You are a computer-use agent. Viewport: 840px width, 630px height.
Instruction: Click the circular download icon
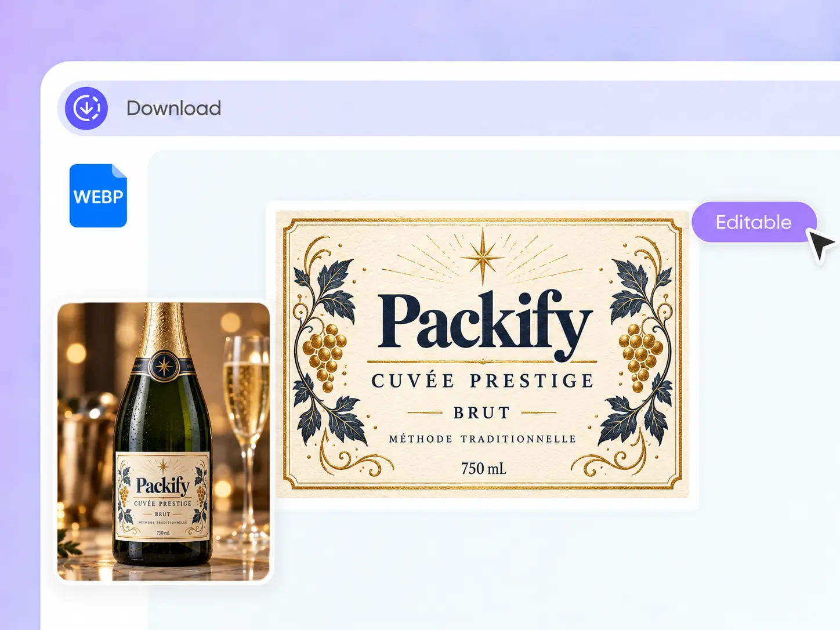tap(86, 108)
